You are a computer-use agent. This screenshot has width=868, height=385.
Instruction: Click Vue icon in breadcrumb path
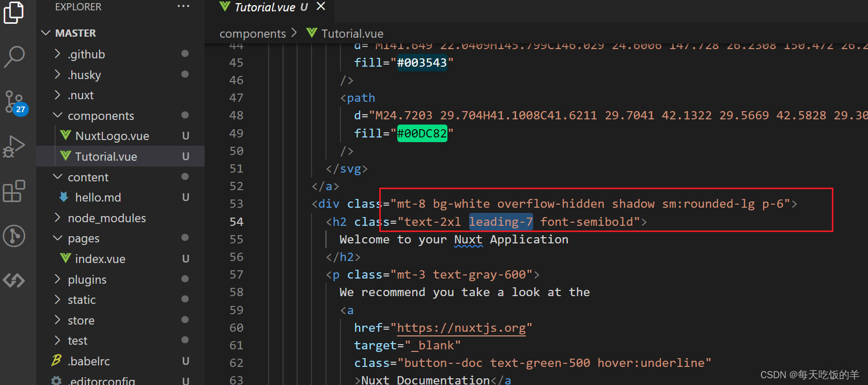[312, 33]
